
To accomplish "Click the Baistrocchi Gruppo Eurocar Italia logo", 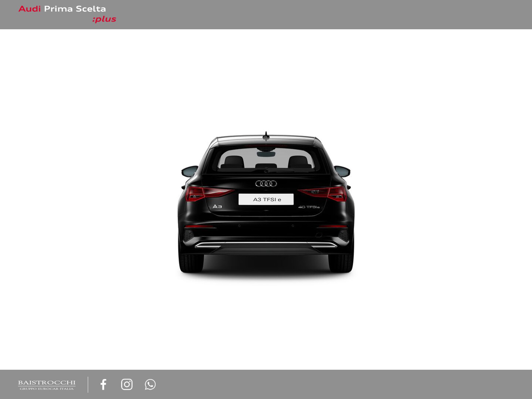I will (47, 385).
